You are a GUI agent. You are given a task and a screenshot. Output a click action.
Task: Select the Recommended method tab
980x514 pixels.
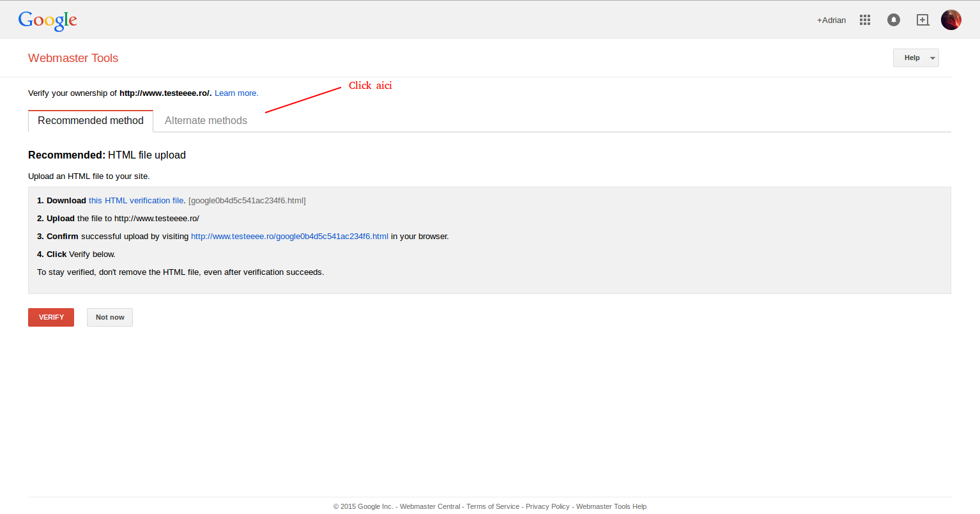click(91, 121)
